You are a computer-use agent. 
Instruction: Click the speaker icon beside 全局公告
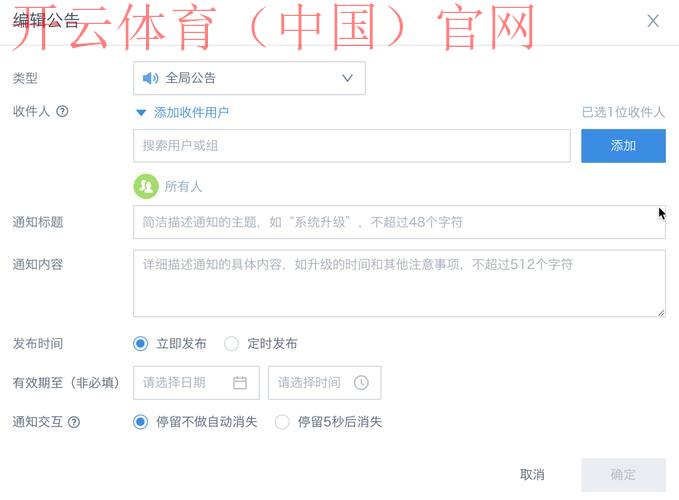pos(150,78)
